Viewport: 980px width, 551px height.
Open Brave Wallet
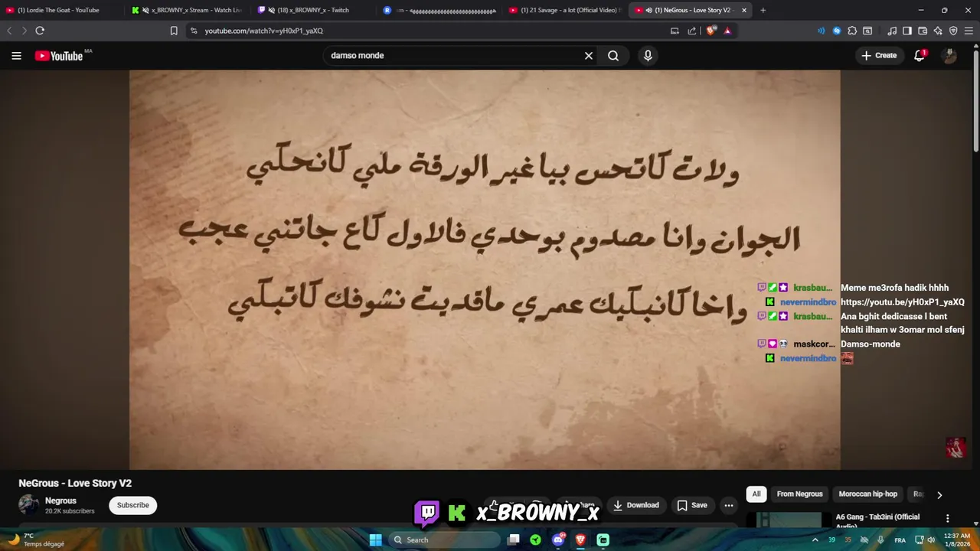[x=923, y=31]
